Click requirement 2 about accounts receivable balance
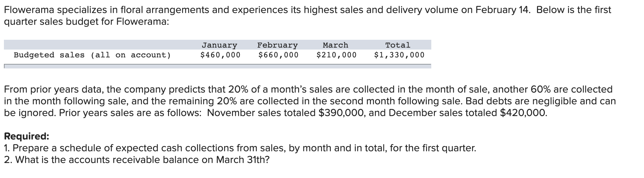Image resolution: width=644 pixels, height=178 pixels. coord(137,160)
